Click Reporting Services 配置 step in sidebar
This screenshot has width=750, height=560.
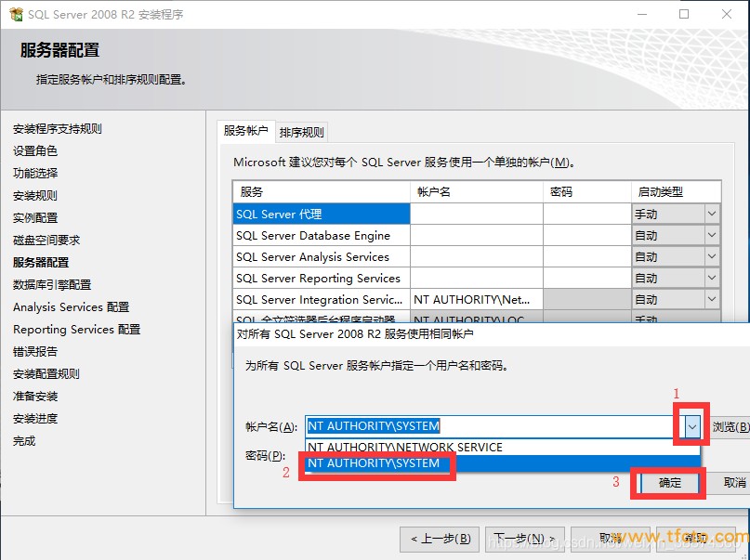click(76, 329)
